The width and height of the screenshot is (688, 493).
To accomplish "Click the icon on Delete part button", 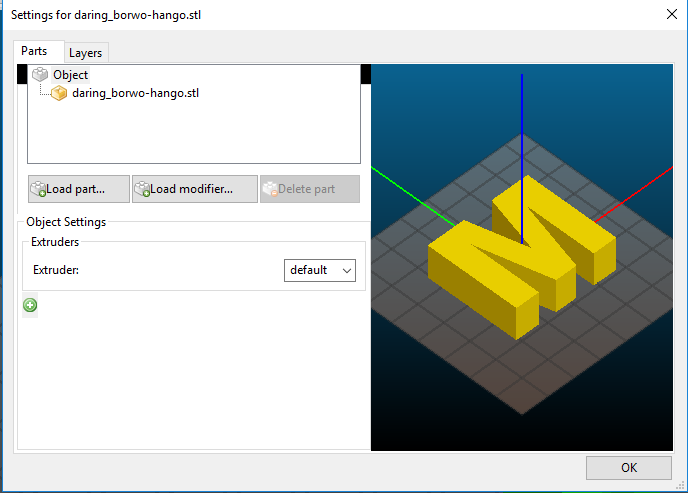I will click(x=269, y=189).
